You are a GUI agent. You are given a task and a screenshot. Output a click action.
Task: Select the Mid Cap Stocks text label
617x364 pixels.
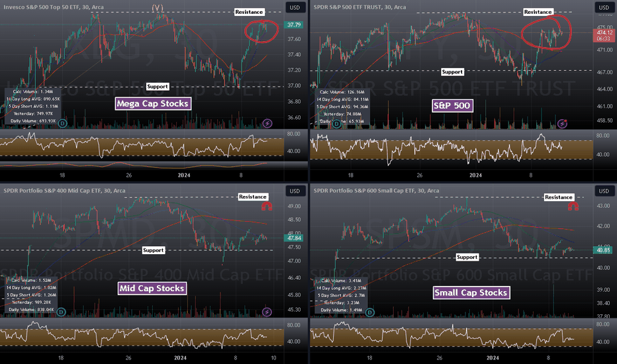click(x=152, y=289)
